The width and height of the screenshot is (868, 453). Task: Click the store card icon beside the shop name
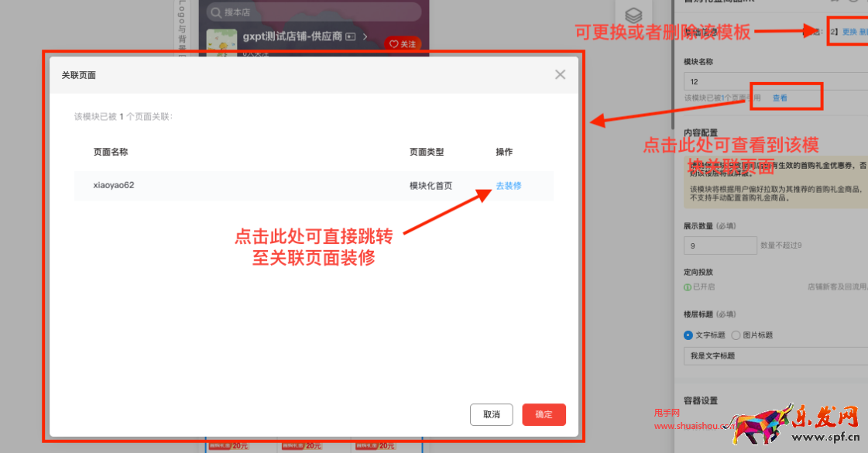(351, 37)
